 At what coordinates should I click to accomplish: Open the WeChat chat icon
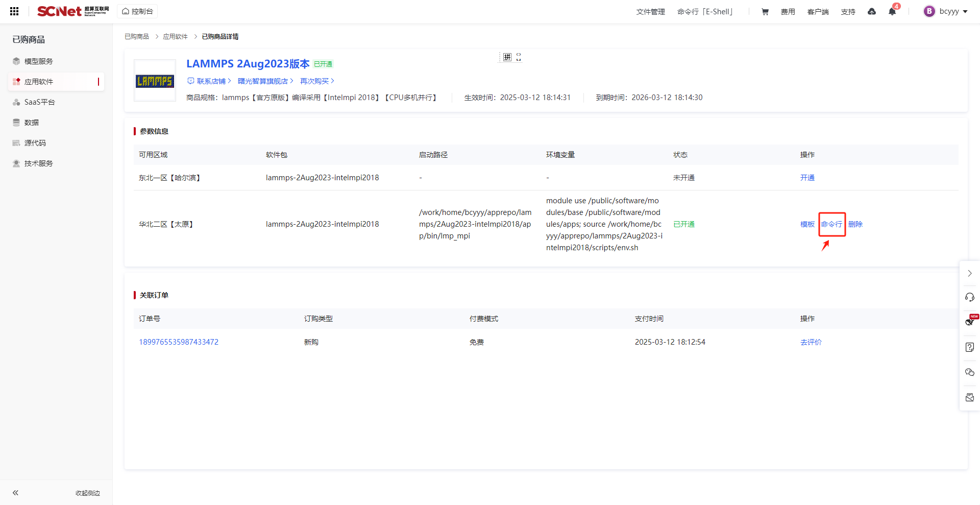tap(969, 372)
